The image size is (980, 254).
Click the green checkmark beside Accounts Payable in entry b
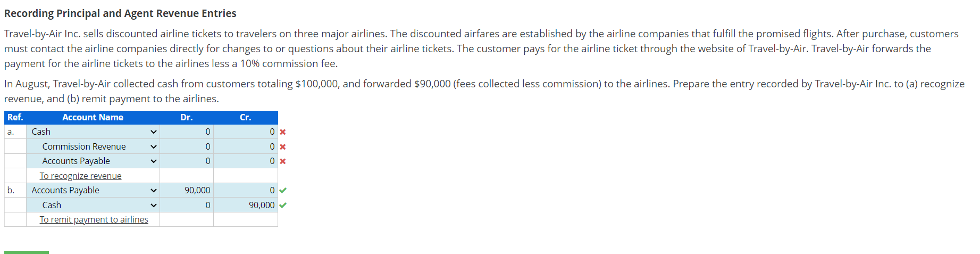(x=283, y=190)
